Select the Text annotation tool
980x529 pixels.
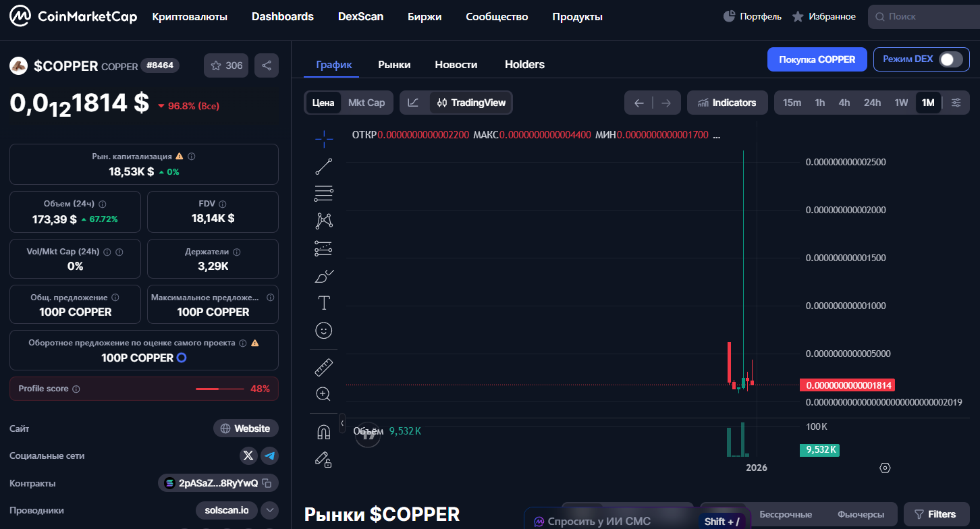click(324, 303)
